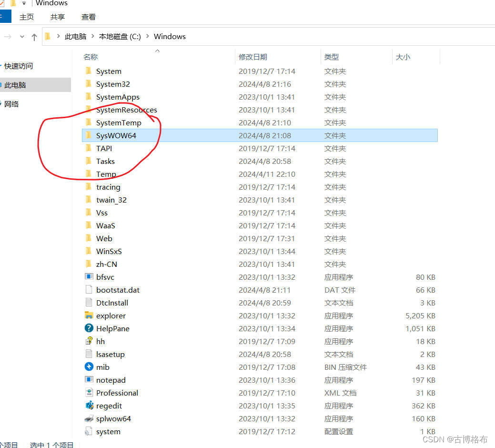Click the BIN 压缩文件 type cell
This screenshot has width=495, height=448.
(x=345, y=367)
